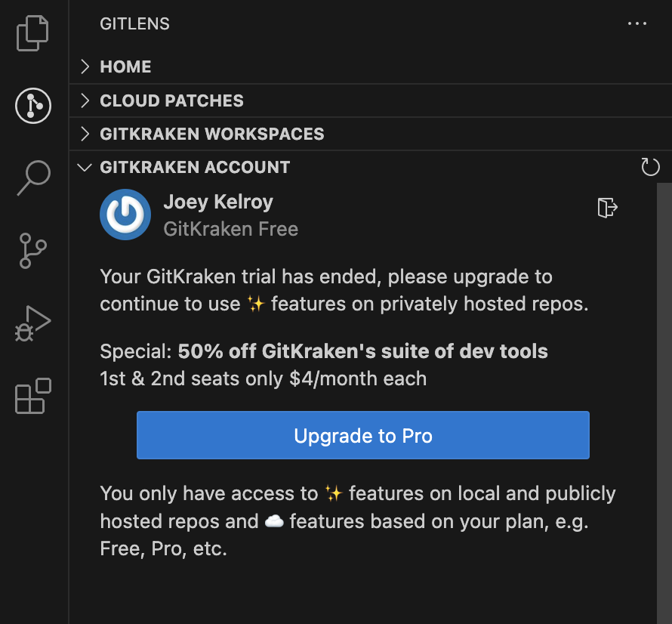
Task: Expand the HOME section
Action: [x=125, y=66]
